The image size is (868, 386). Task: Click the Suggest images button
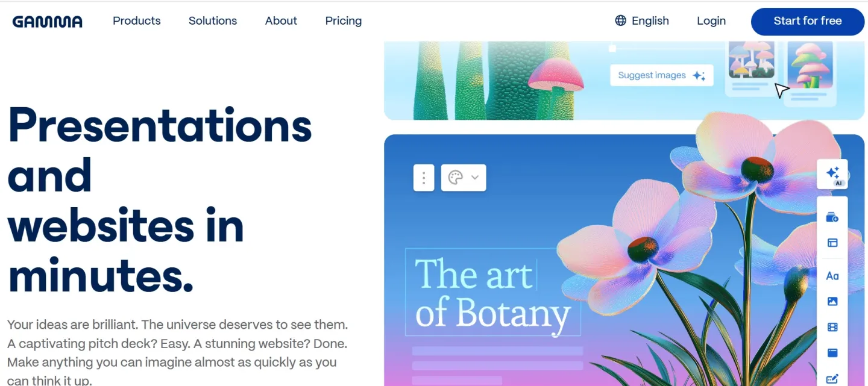(661, 75)
